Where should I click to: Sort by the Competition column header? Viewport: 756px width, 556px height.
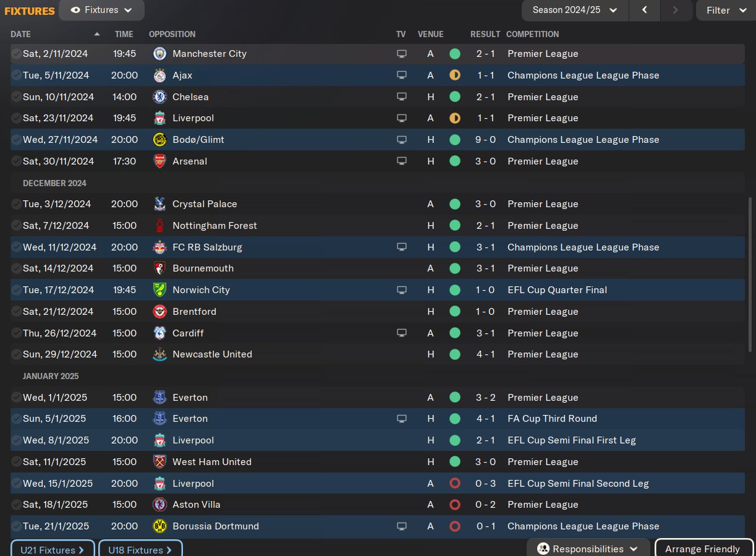point(532,34)
